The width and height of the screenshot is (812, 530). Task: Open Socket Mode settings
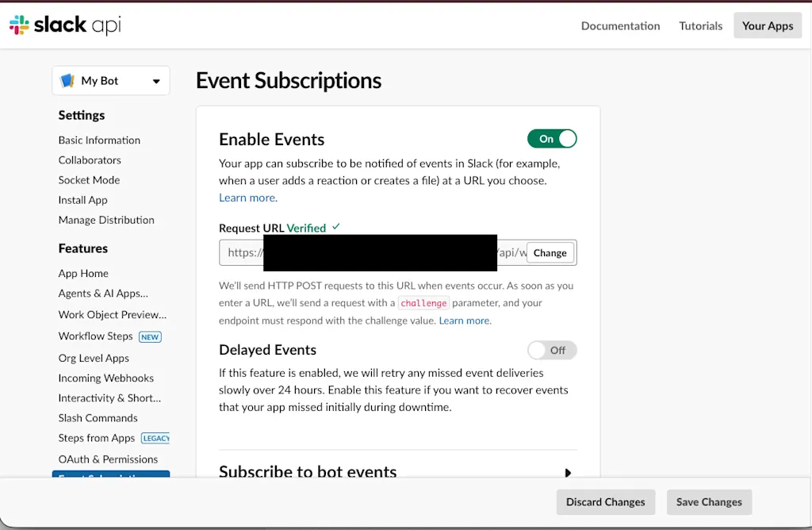point(89,180)
